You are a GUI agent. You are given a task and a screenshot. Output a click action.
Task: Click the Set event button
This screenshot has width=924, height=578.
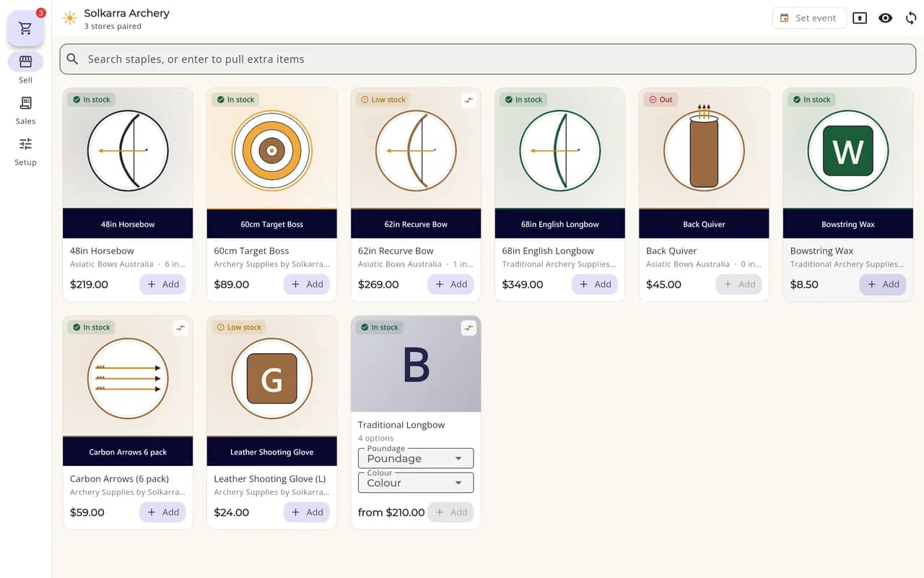pyautogui.click(x=808, y=18)
